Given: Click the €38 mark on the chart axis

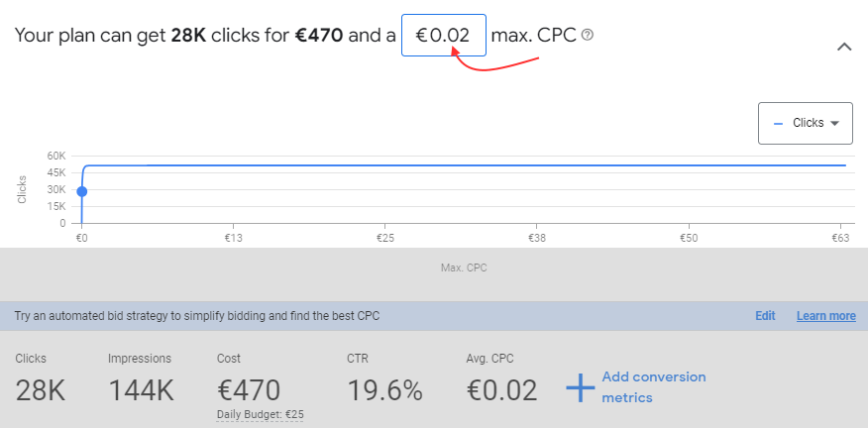Looking at the screenshot, I should (x=537, y=238).
